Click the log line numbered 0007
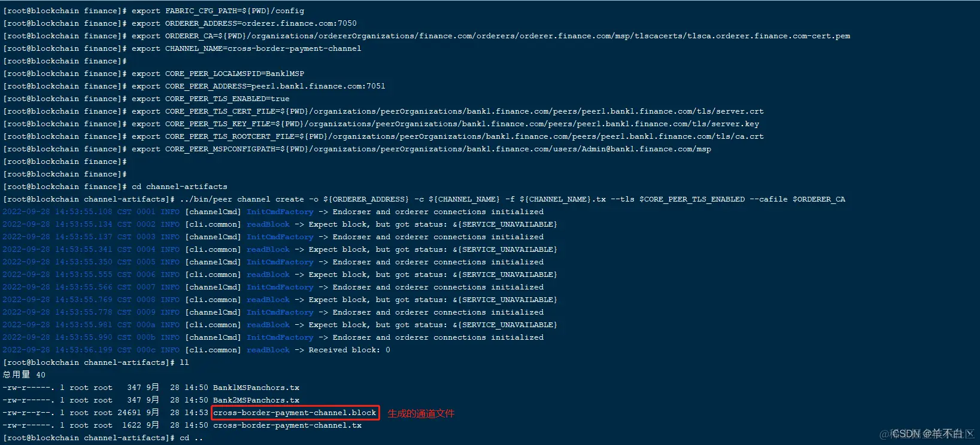The height and width of the screenshot is (445, 980). tap(273, 287)
